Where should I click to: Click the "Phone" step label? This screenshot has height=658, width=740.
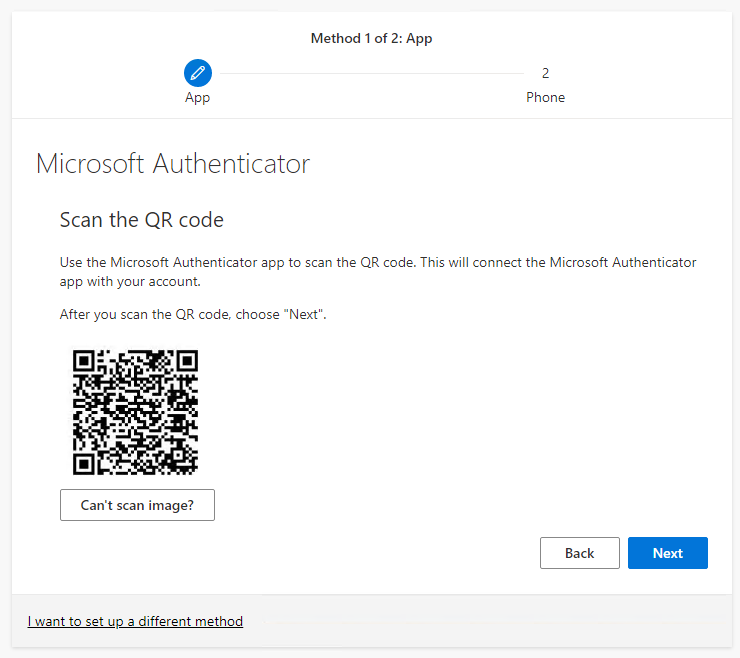545,97
